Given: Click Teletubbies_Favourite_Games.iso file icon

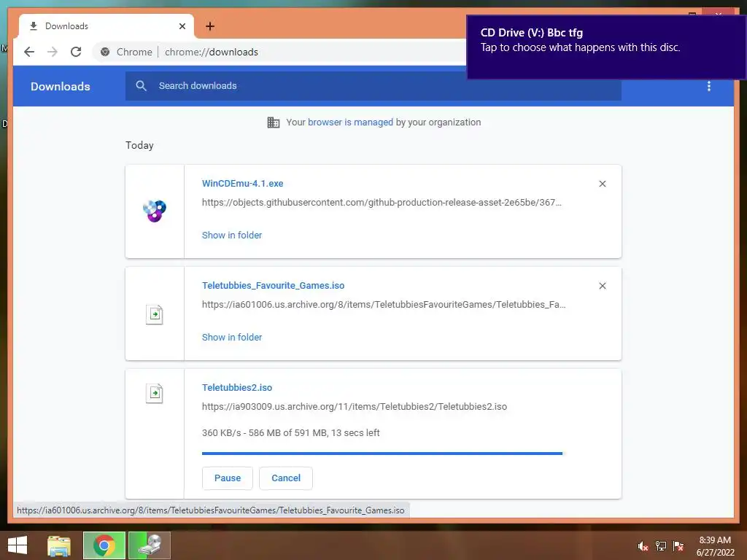Looking at the screenshot, I should point(155,314).
